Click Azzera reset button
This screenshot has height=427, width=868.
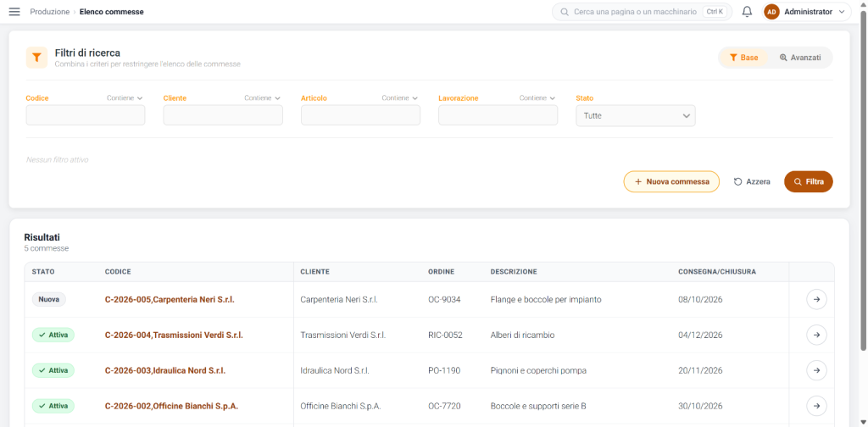(752, 181)
